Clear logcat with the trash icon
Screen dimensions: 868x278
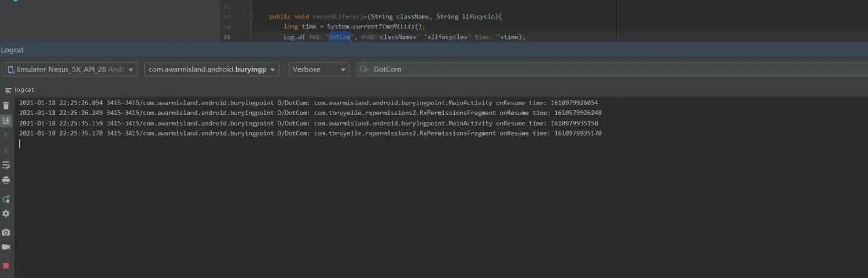[x=6, y=106]
